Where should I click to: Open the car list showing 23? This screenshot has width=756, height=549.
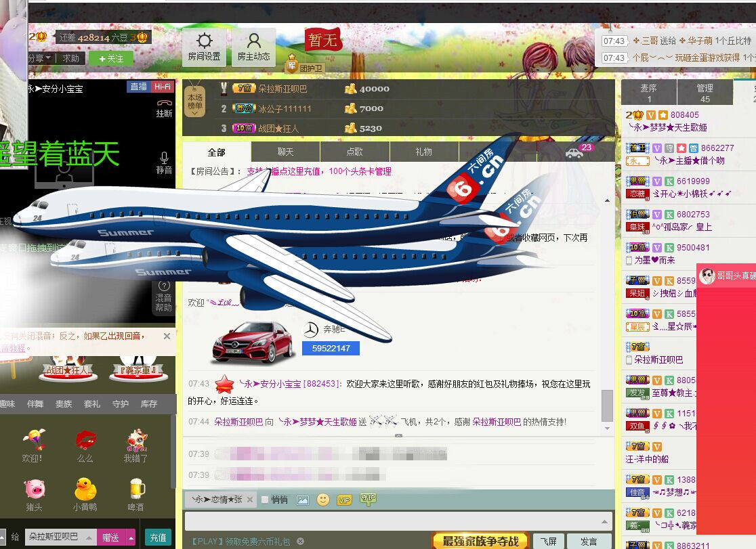[x=578, y=151]
